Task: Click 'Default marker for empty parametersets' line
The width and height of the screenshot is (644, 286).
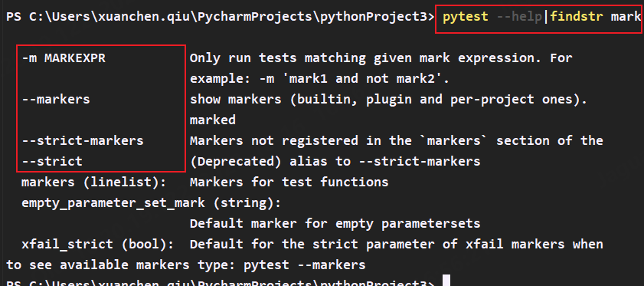Action: [x=335, y=223]
